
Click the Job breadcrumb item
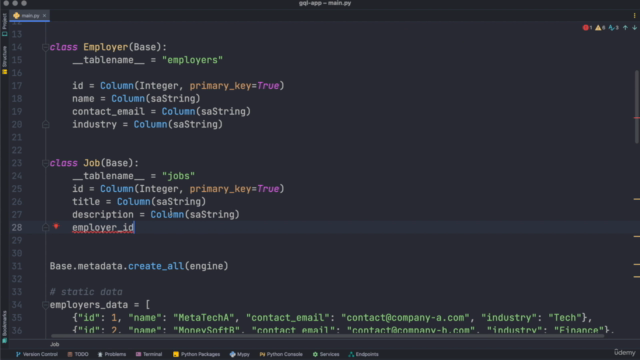tap(55, 344)
